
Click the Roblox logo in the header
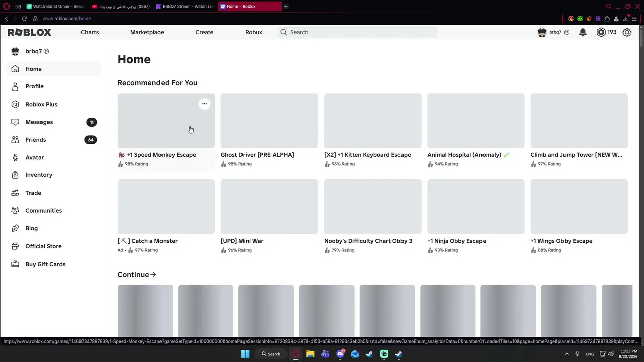[x=29, y=32]
